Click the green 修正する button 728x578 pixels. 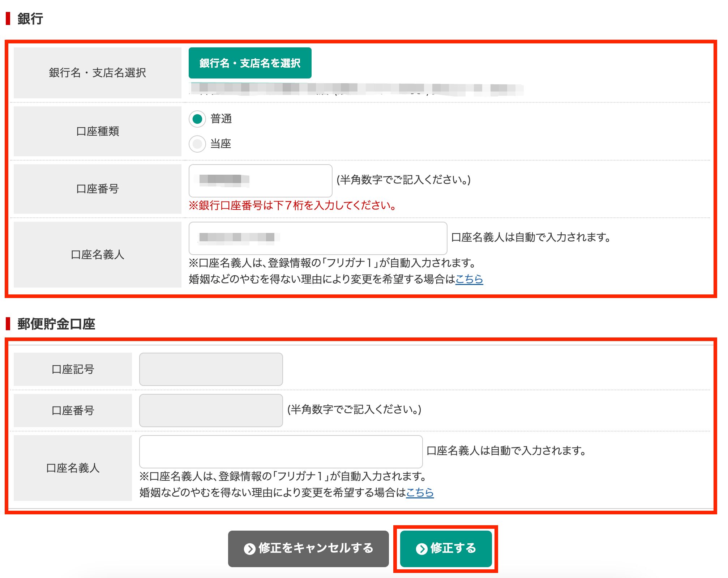[x=446, y=548]
